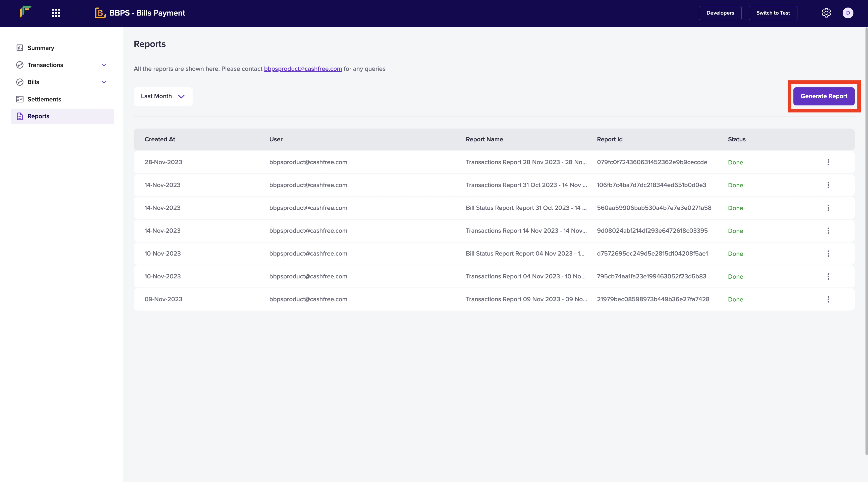Screen dimensions: 868x482
Task: Open the user avatar D menu
Action: (848, 13)
